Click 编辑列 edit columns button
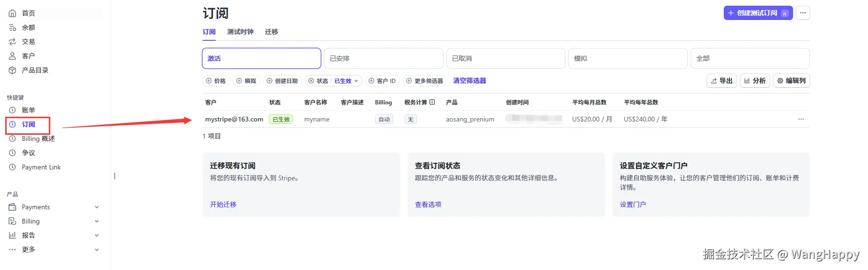Viewport: 868px width, 270px height. click(791, 81)
